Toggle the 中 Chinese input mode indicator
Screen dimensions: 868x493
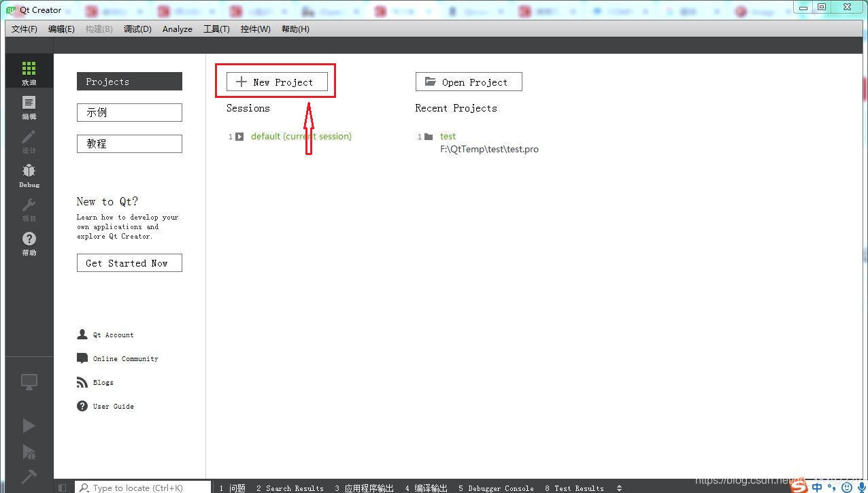pos(817,487)
